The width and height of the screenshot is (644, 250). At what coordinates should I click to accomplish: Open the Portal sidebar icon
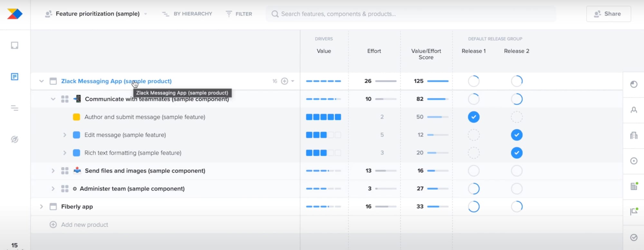14,139
